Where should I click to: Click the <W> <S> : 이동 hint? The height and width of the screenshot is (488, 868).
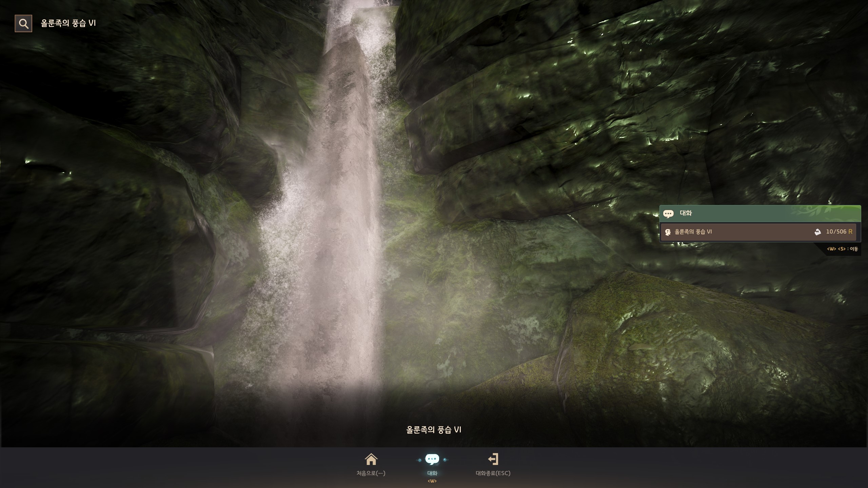pyautogui.click(x=842, y=249)
